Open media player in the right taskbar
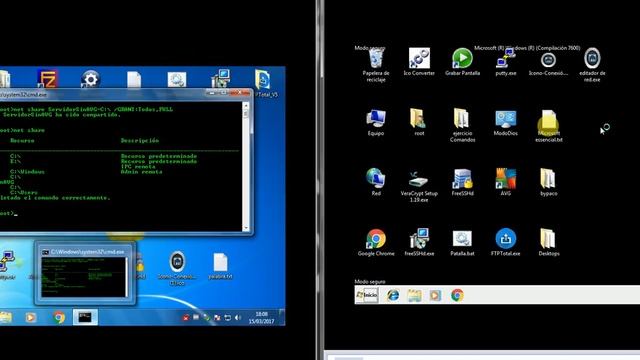Image resolution: width=640 pixels, height=360 pixels. tap(435, 295)
